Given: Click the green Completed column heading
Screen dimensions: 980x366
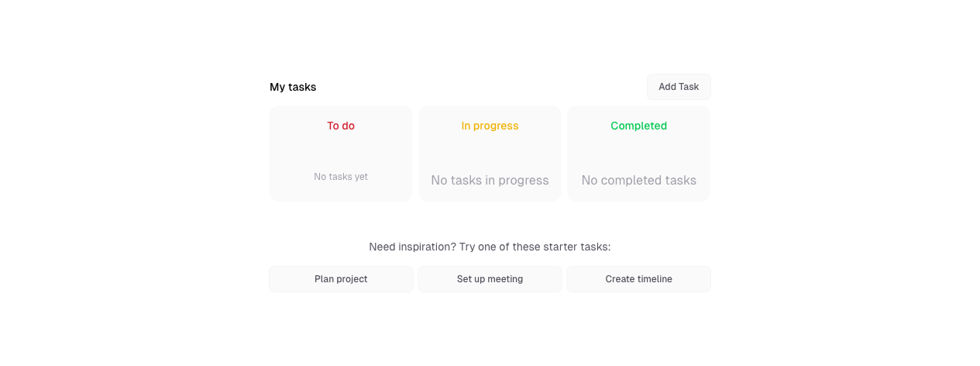Looking at the screenshot, I should [x=638, y=126].
